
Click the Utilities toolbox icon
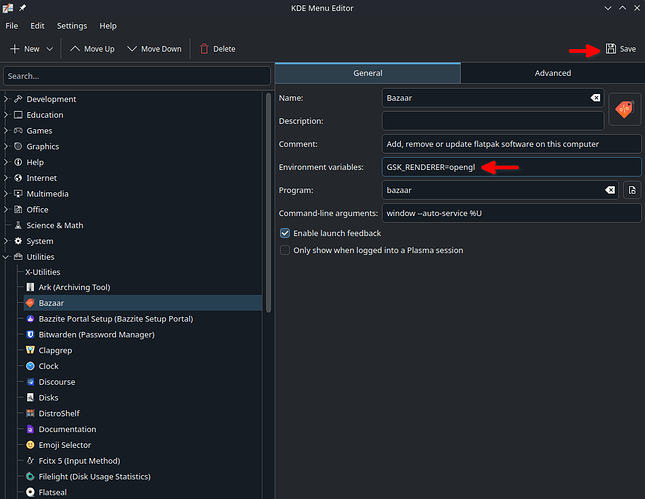coord(18,257)
